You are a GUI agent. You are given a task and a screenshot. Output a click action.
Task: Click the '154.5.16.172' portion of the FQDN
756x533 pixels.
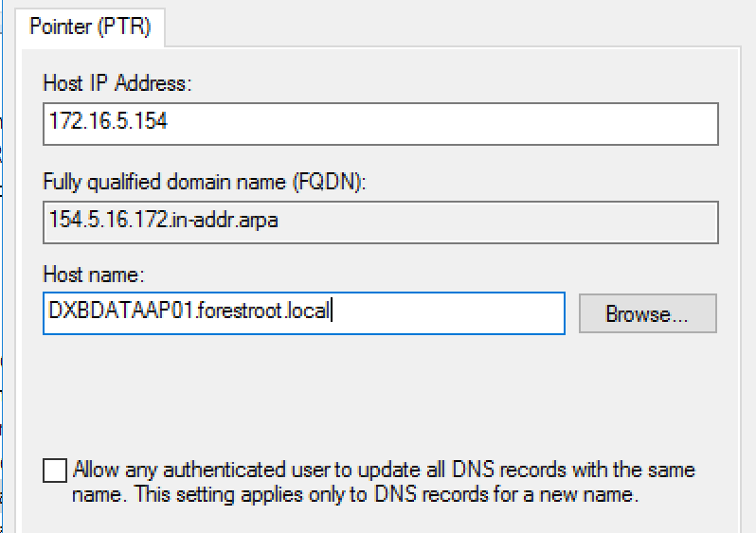108,221
